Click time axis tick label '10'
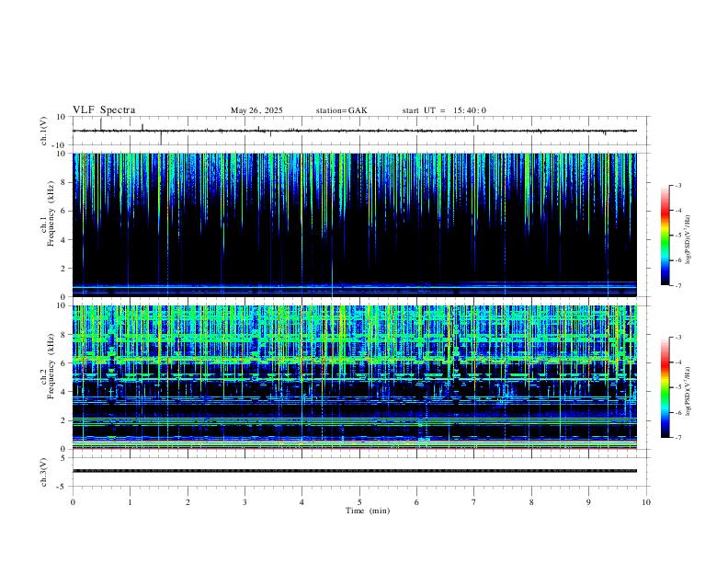The width and height of the screenshot is (728, 563). 646,502
